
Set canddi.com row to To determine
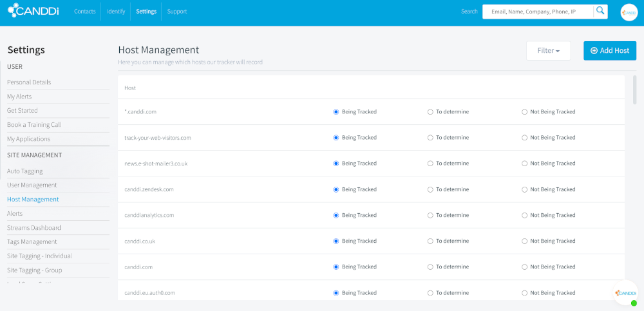point(430,267)
